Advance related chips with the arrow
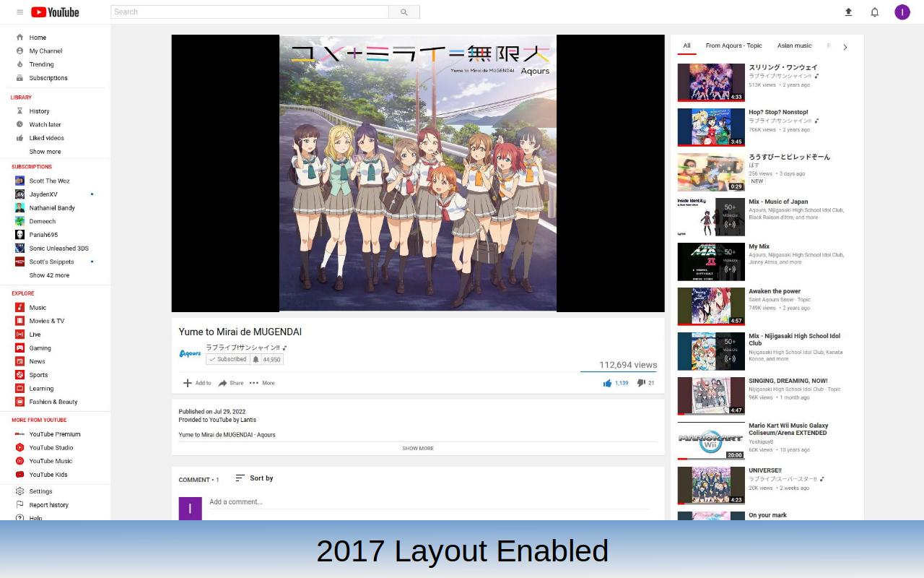The image size is (924, 578). click(845, 47)
